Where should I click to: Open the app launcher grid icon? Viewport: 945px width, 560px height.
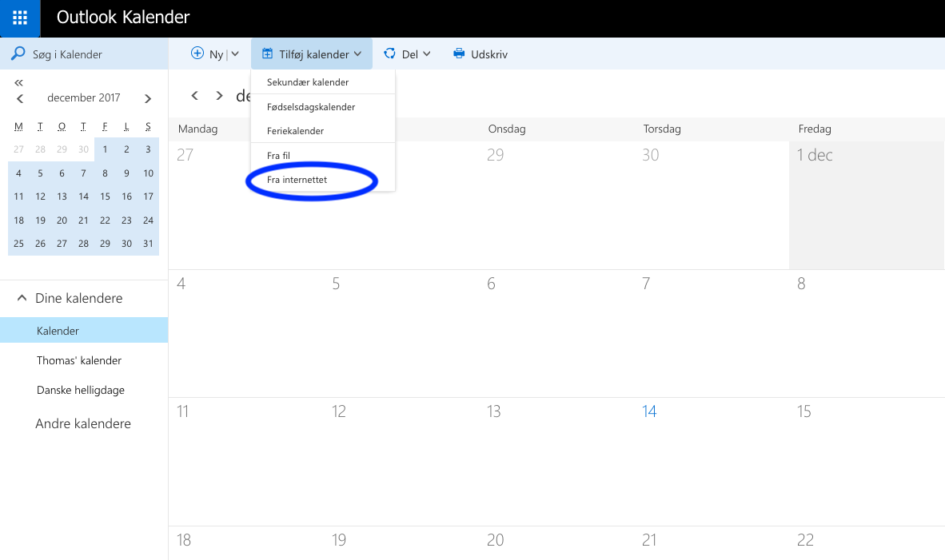click(20, 18)
